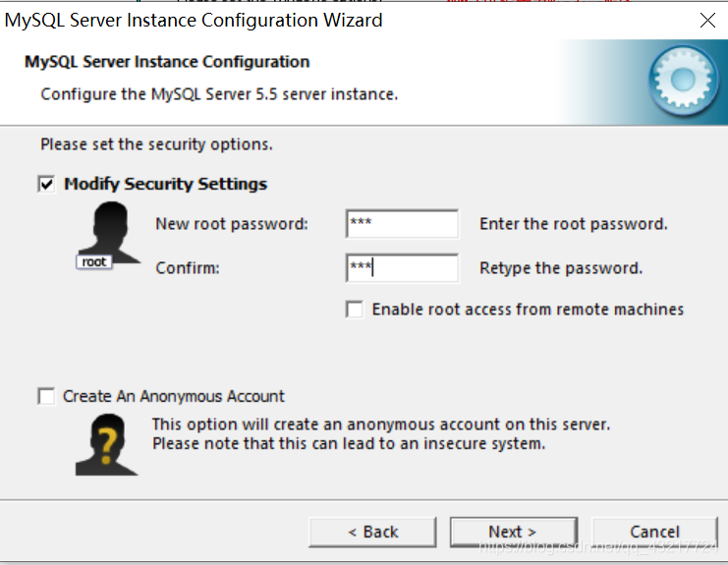The height and width of the screenshot is (565, 728).
Task: Click 'MySQL Server Instance Configuration' heading
Action: (x=167, y=62)
